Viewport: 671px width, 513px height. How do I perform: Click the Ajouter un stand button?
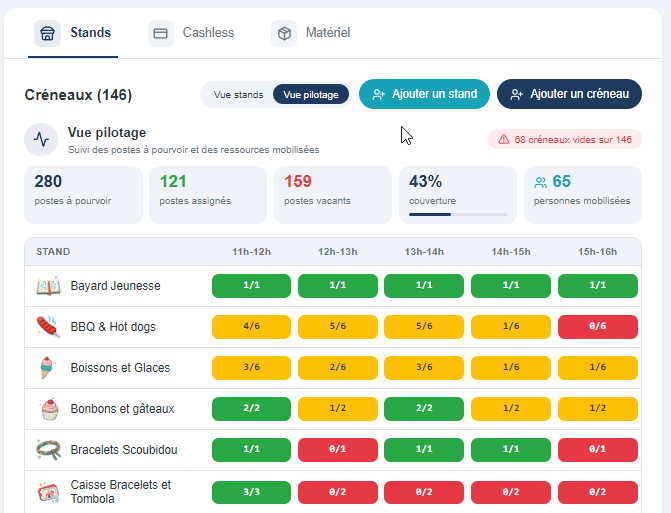tap(424, 94)
